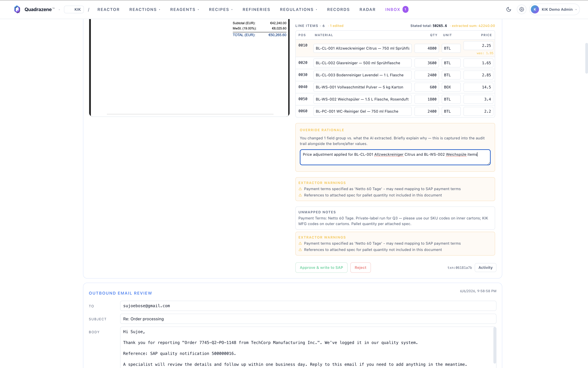
Task: Edit price 1.65 for Glasreiniger
Action: click(478, 63)
